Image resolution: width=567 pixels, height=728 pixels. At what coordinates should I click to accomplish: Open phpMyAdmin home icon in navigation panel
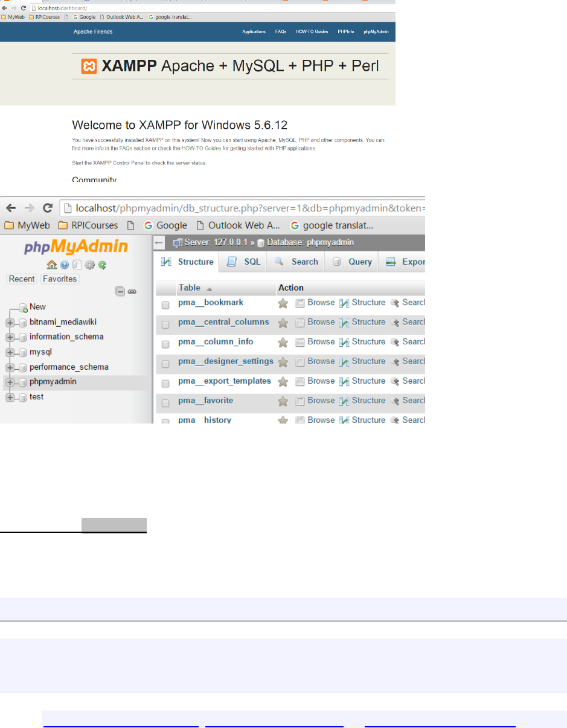point(52,265)
